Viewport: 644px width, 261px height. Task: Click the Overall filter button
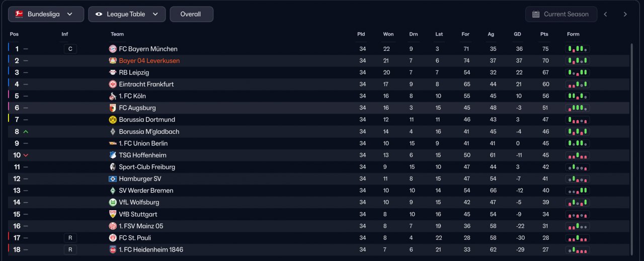coord(191,14)
